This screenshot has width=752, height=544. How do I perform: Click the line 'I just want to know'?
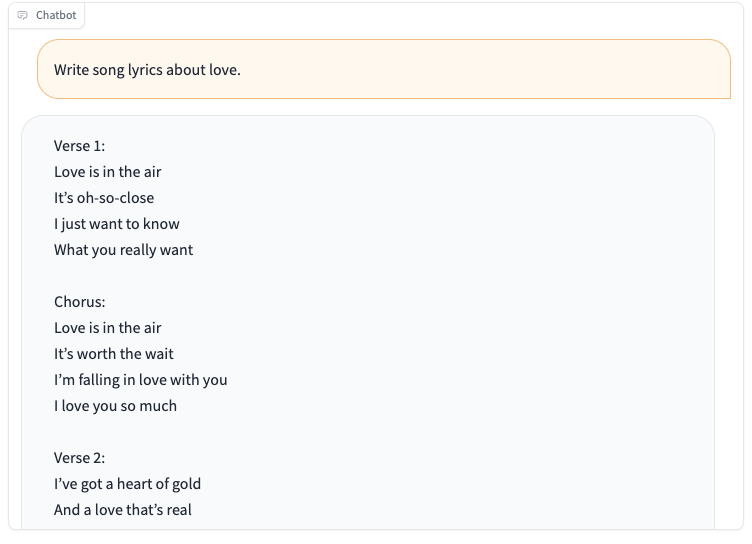click(x=117, y=224)
